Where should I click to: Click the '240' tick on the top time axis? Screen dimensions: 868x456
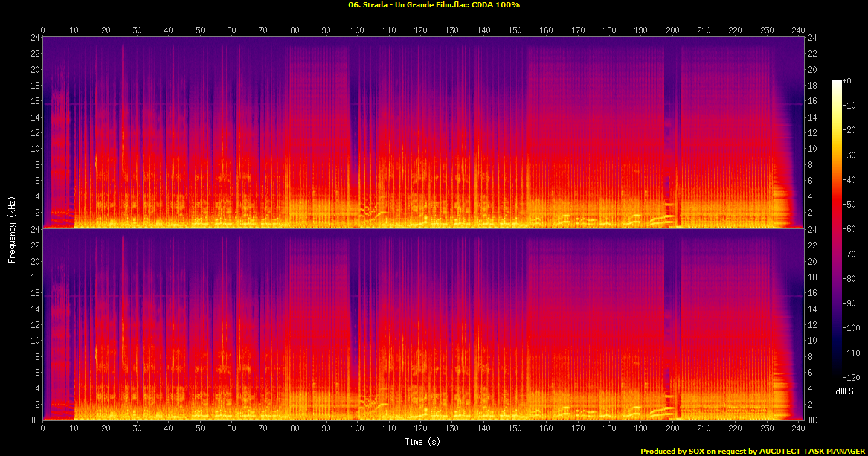tap(798, 30)
